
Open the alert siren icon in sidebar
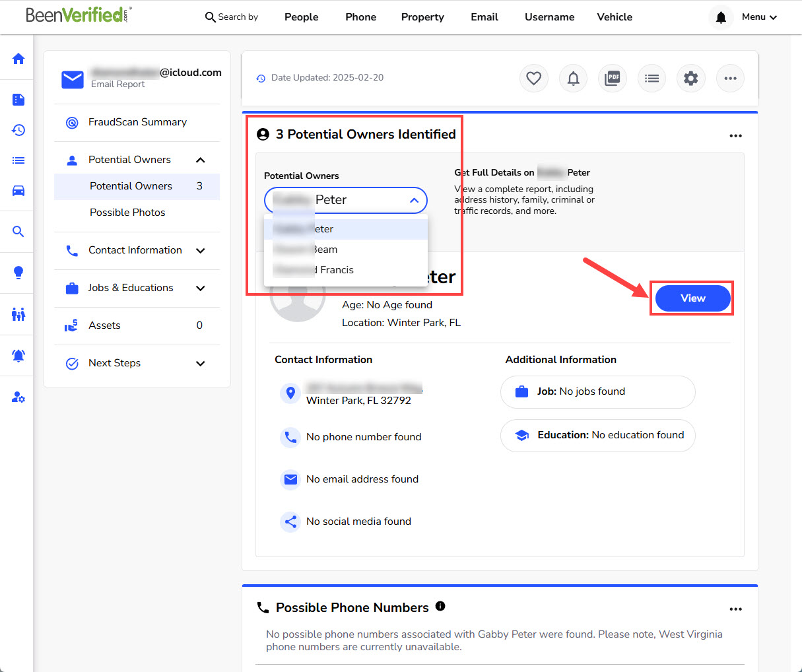[18, 355]
